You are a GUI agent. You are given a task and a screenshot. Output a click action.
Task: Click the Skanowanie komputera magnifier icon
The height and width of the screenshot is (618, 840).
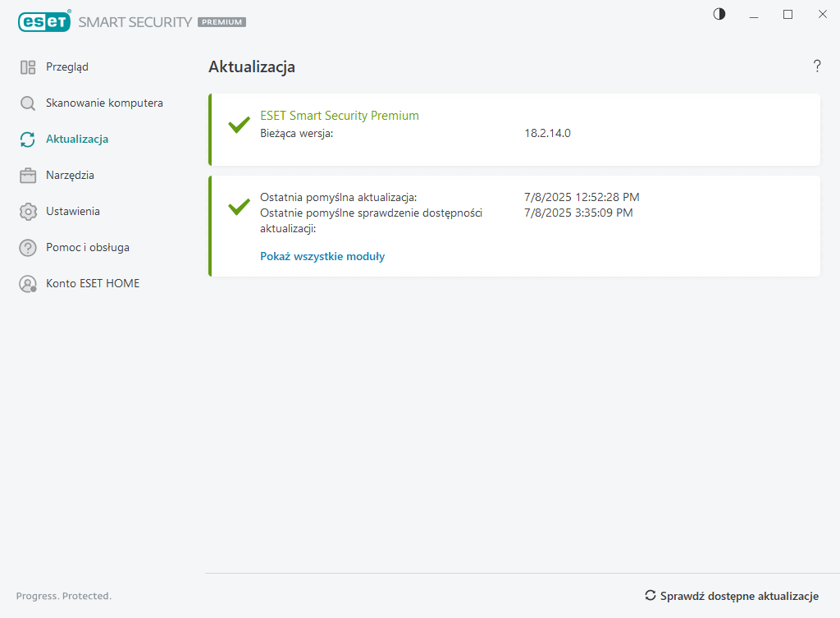click(x=28, y=103)
